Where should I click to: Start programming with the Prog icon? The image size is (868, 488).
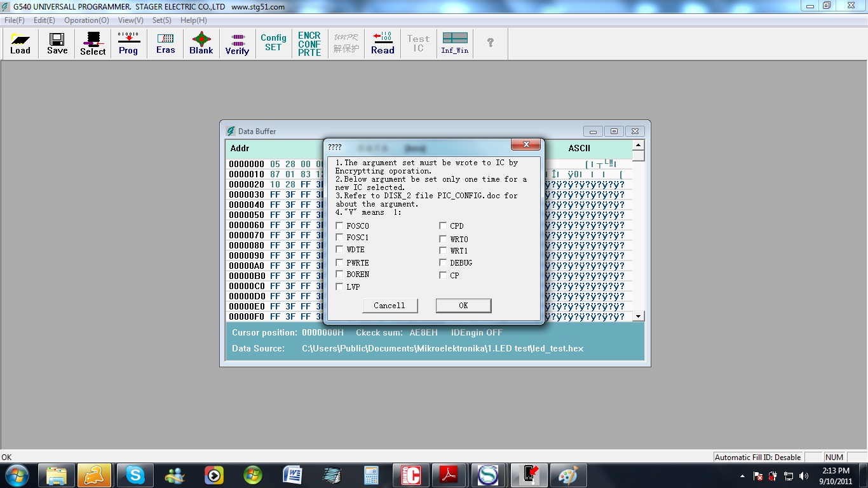click(128, 43)
